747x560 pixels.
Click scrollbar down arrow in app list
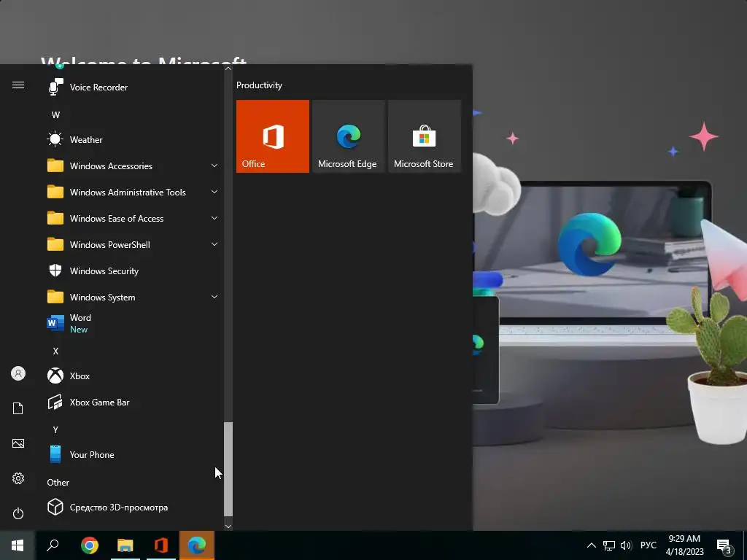click(228, 526)
